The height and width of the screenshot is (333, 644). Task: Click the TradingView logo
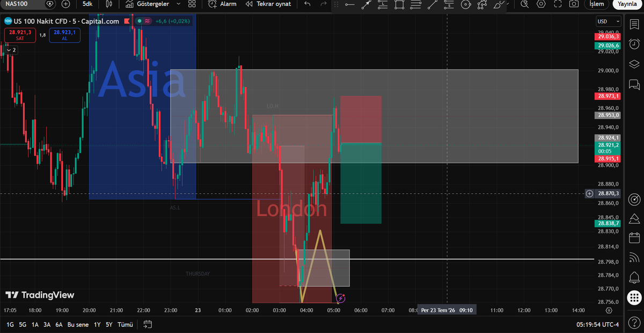pyautogui.click(x=40, y=295)
